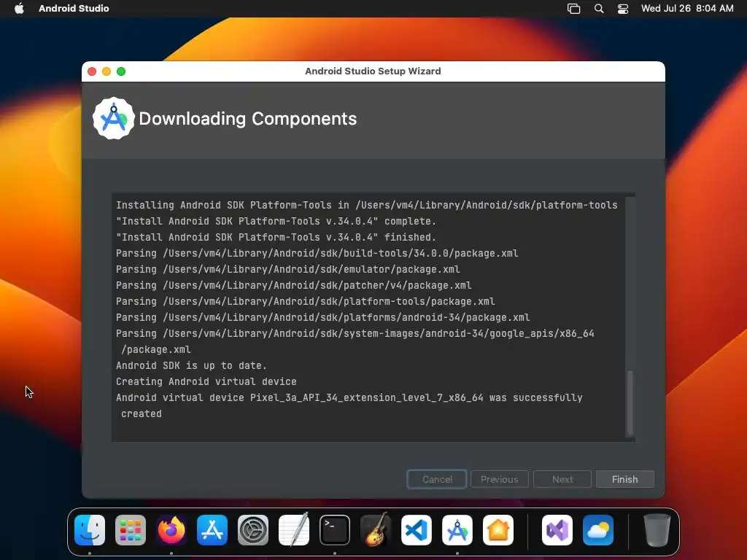This screenshot has height=560, width=747.
Task: Click the Platform-Tools v.34.0.4 'finished.' line
Action: (x=276, y=237)
